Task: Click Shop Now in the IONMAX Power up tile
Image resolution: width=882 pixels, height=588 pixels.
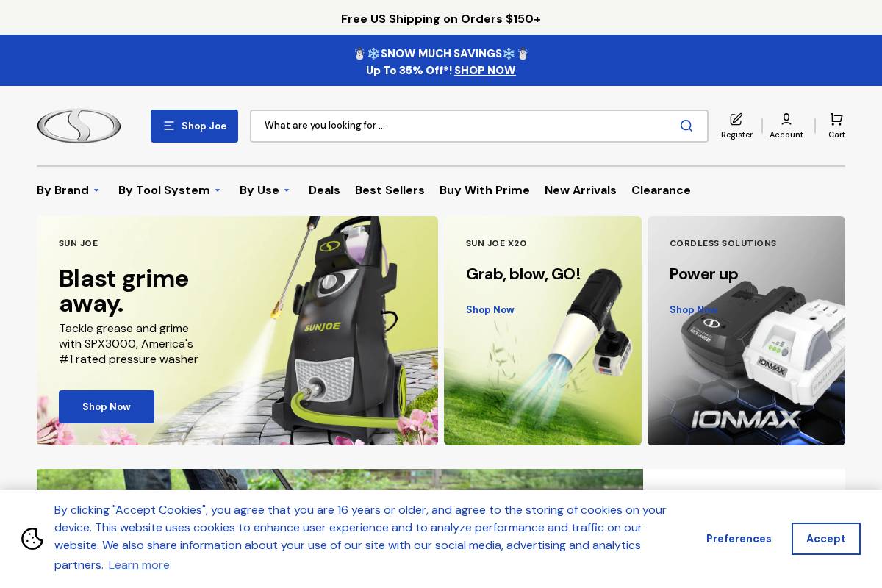Action: (693, 309)
